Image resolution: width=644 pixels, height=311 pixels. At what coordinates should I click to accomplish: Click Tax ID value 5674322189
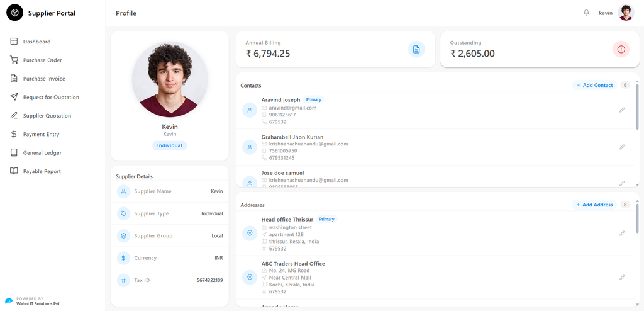[x=210, y=280]
